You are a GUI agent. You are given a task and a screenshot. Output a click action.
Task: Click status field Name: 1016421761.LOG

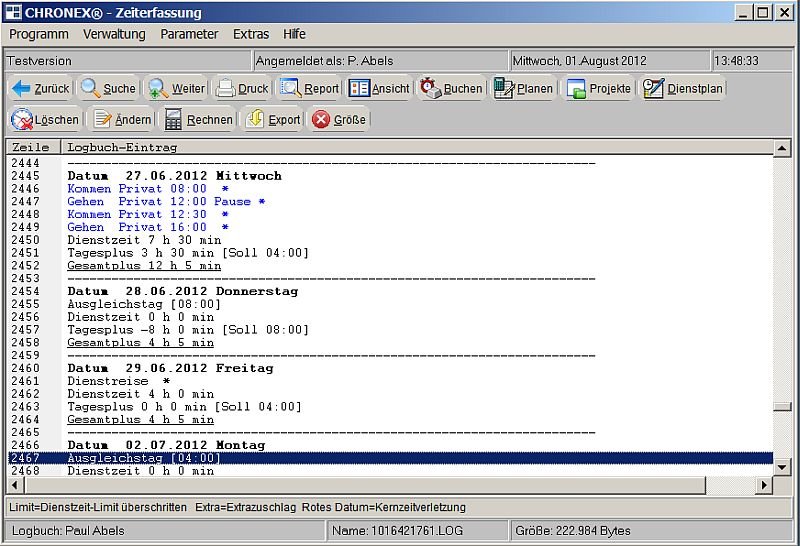[x=417, y=531]
